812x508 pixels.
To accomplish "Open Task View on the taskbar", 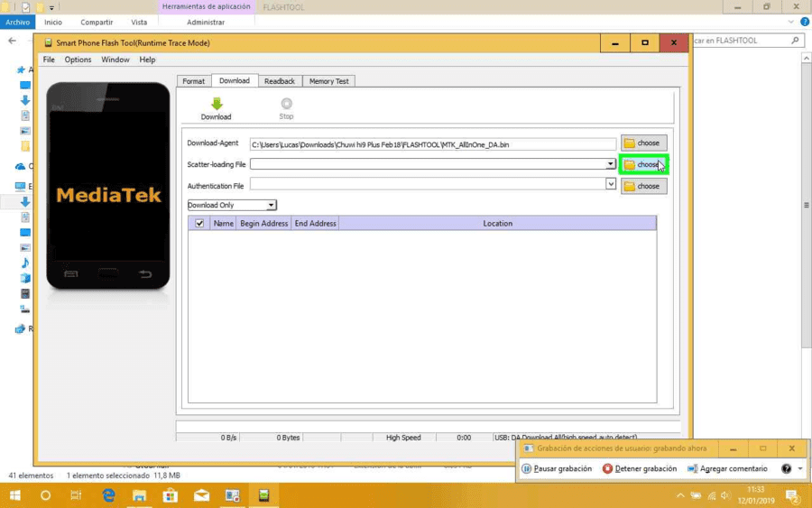I will 76,495.
